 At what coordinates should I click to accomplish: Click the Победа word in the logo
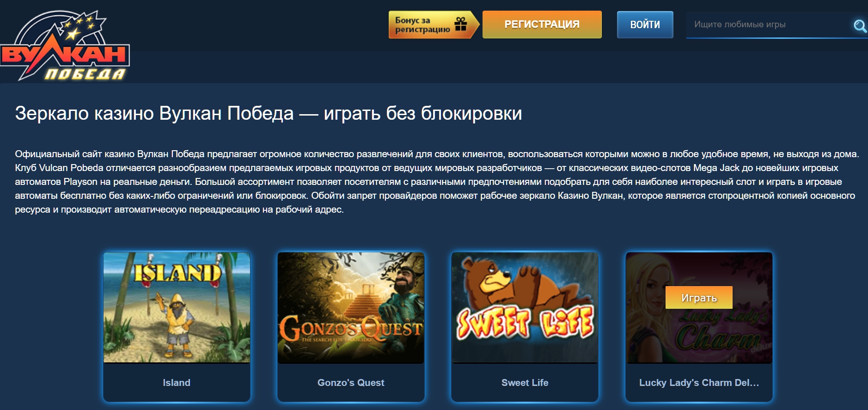click(85, 74)
